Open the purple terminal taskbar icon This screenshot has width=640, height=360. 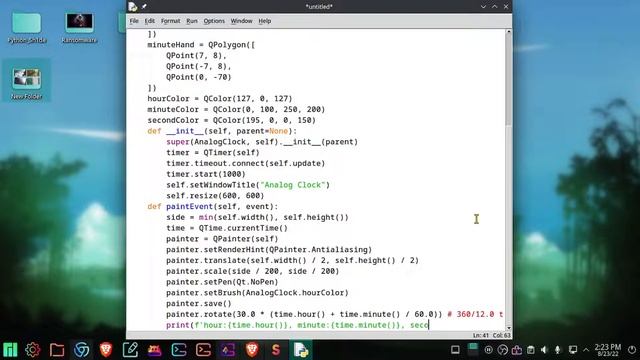point(228,350)
